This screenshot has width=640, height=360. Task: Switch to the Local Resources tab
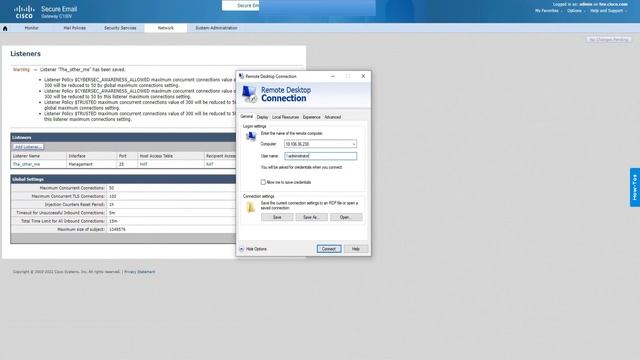pyautogui.click(x=285, y=117)
